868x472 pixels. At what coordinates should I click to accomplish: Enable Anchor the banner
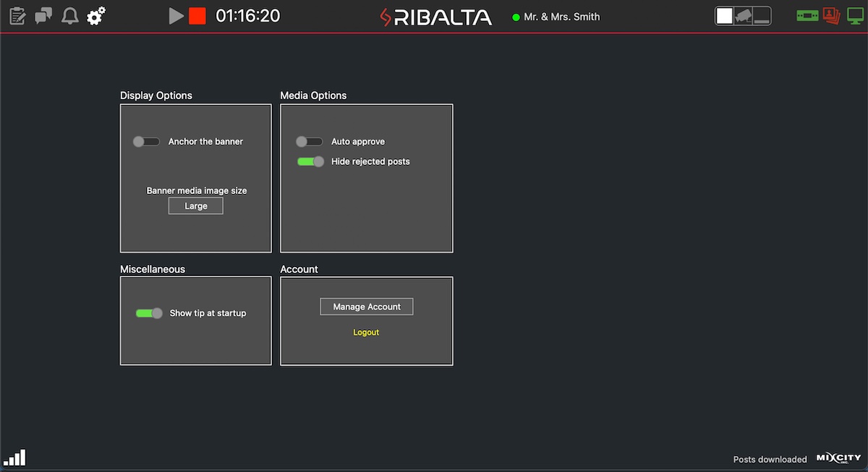tap(146, 141)
